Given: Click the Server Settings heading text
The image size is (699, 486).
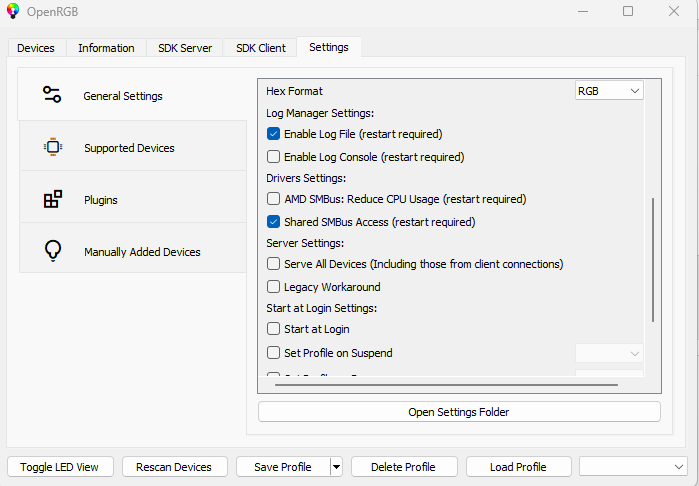Looking at the screenshot, I should point(305,243).
